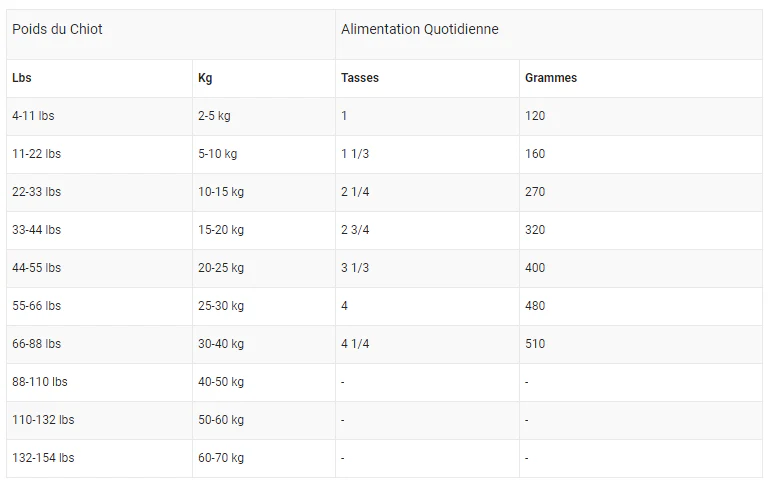Click the '1 1/3' tasses cell
The width and height of the screenshot is (769, 487).
tap(355, 154)
